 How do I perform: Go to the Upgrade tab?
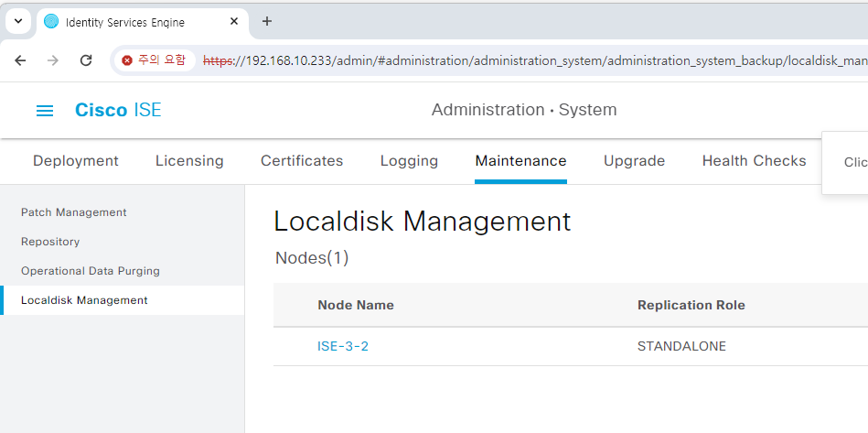point(635,161)
